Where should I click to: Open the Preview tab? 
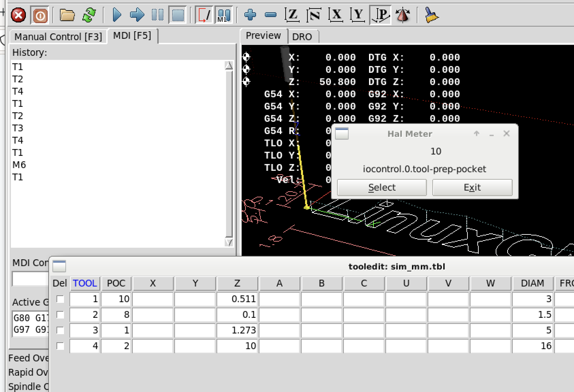point(264,36)
